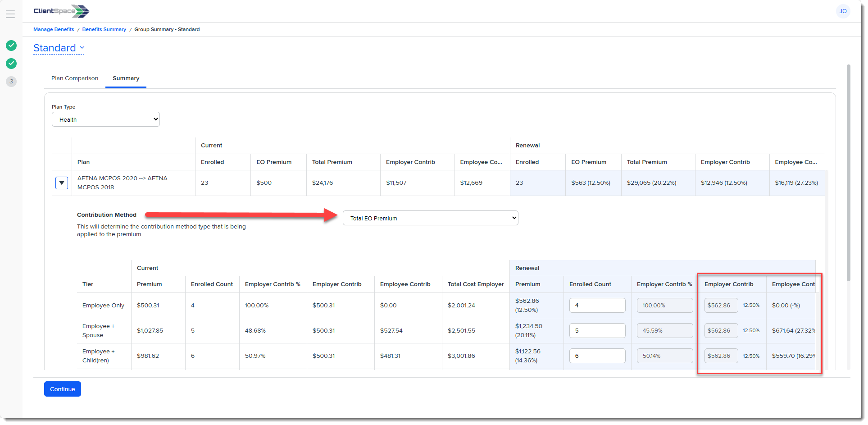Open the Benefits Summary breadcrumb link
The image size is (868, 425).
point(104,29)
